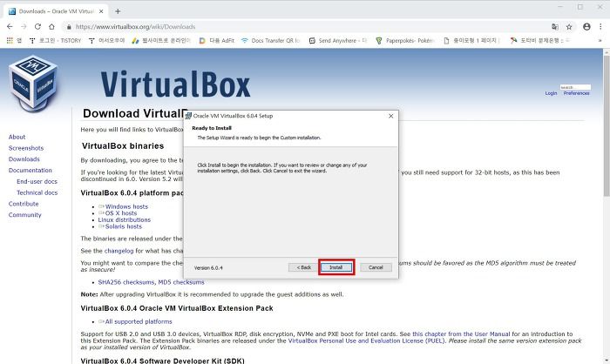Click the Windows hosts download link
This screenshot has width=610, height=364.
(126, 206)
